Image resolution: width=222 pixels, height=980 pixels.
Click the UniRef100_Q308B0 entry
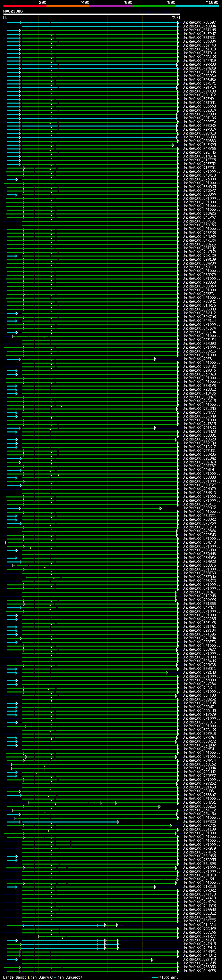[x=199, y=41]
